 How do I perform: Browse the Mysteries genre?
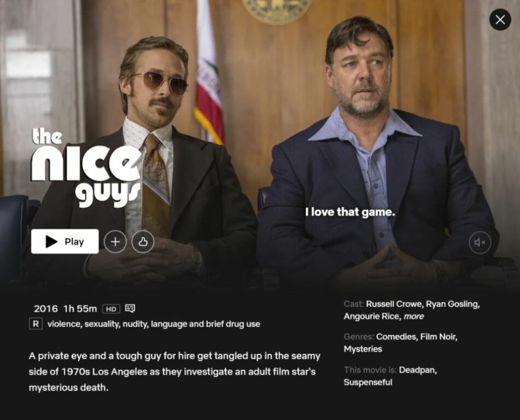[x=363, y=349]
